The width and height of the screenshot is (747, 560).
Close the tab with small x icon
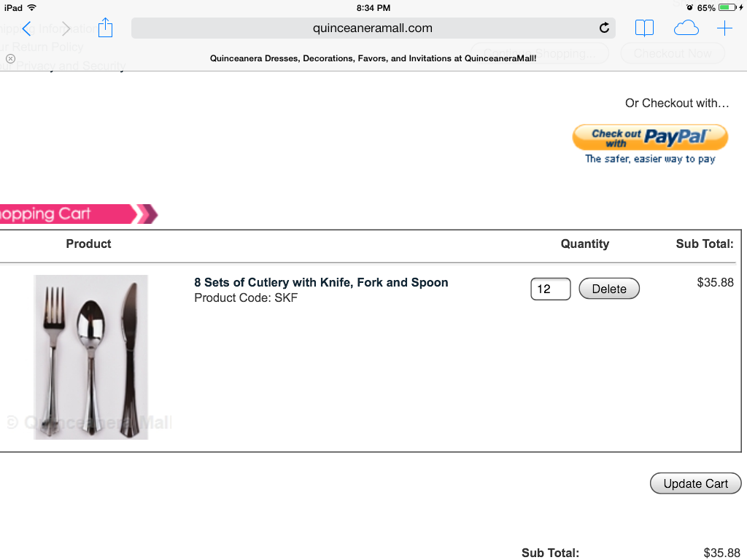[x=10, y=58]
